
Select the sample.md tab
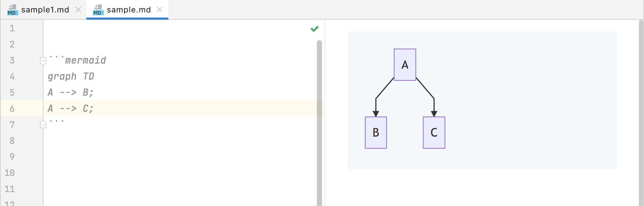tap(127, 10)
